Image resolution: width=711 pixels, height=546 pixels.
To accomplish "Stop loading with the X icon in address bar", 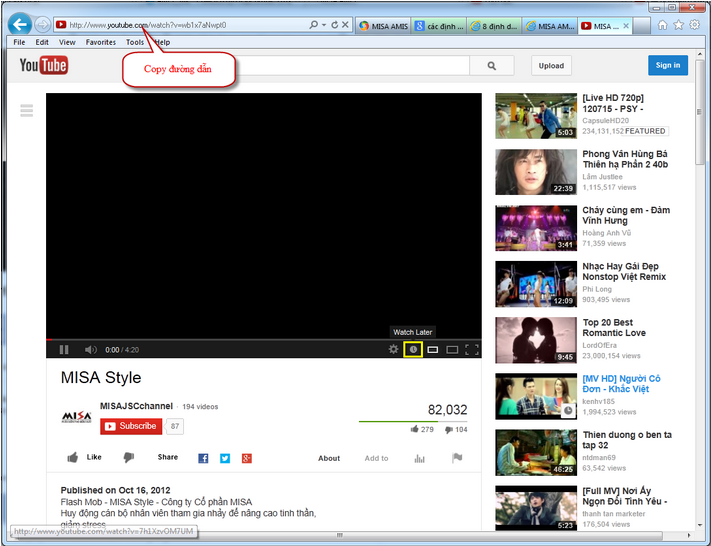I will [x=345, y=25].
